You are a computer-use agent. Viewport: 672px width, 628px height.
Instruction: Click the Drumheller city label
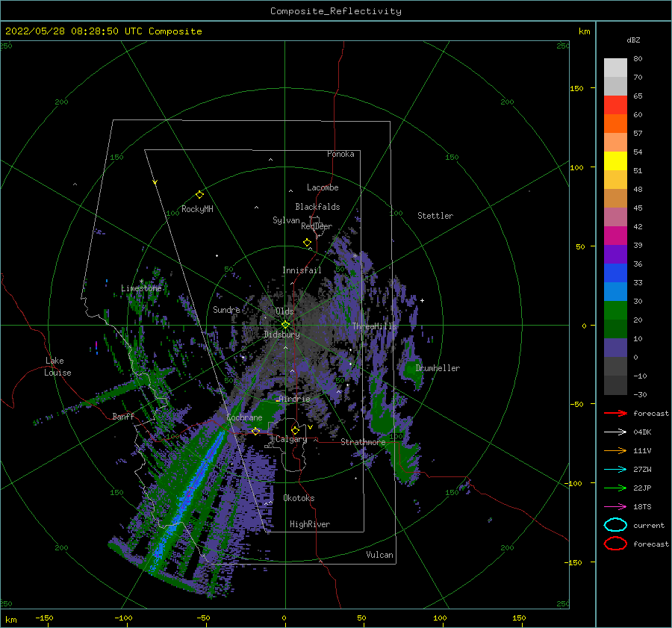click(438, 368)
